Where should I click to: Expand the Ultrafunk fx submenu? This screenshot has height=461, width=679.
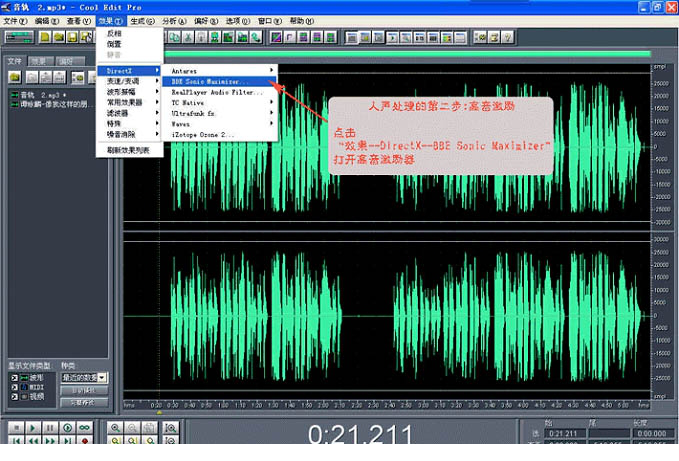(220, 113)
